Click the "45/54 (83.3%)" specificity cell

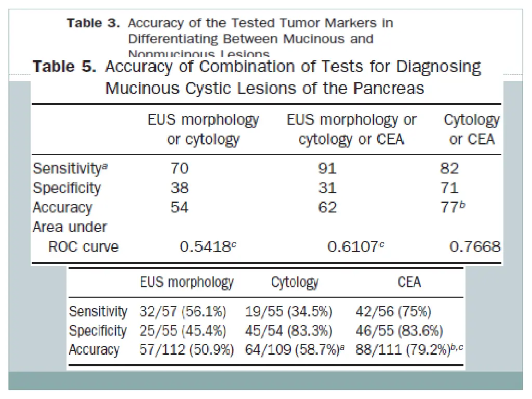[288, 331]
